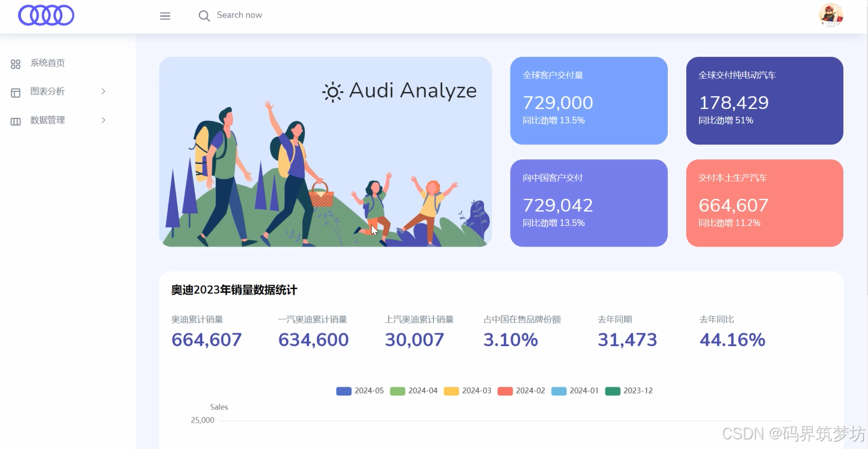Click the Audi Analyze banner illustration
This screenshot has height=449, width=868.
point(325,152)
